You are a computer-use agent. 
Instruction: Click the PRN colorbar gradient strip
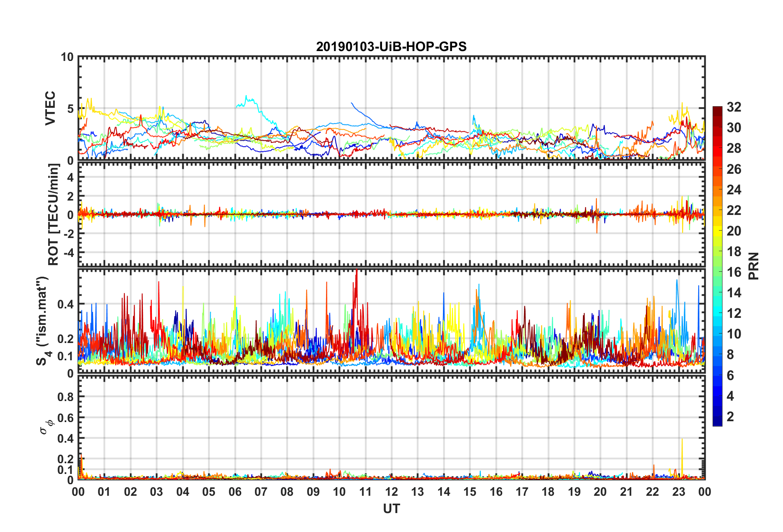pos(717,266)
